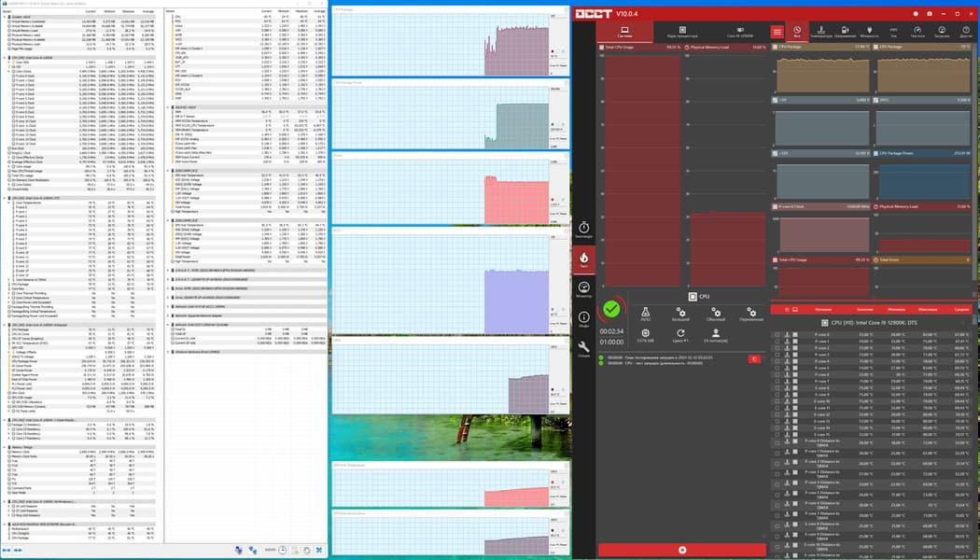Click the clock icon in HWiNFO bottom toolbar
This screenshot has width=980, height=560.
(283, 550)
